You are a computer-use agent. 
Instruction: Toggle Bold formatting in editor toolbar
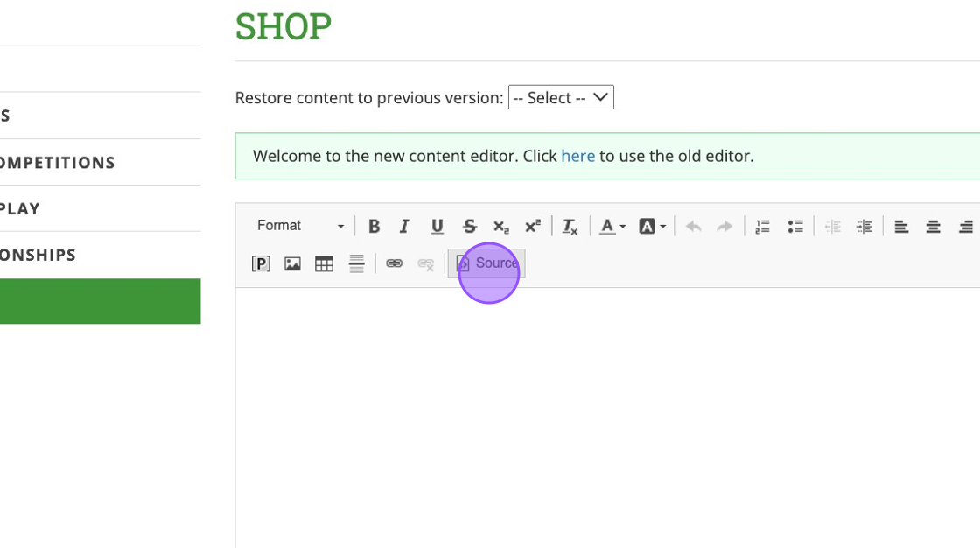tap(374, 227)
